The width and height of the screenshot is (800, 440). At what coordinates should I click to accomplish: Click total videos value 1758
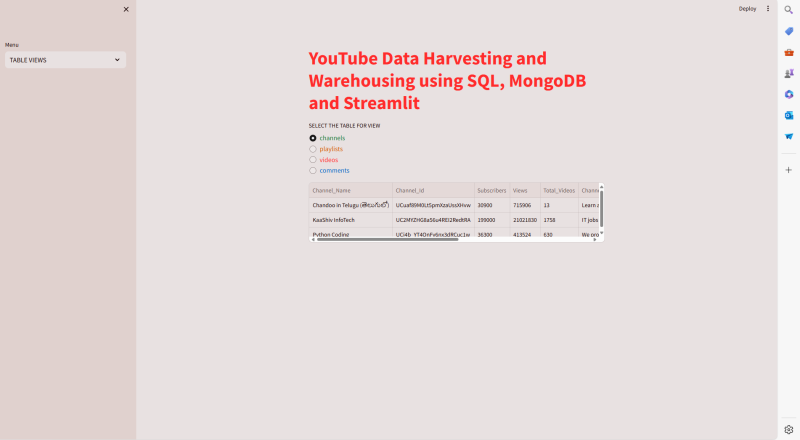pyautogui.click(x=559, y=220)
